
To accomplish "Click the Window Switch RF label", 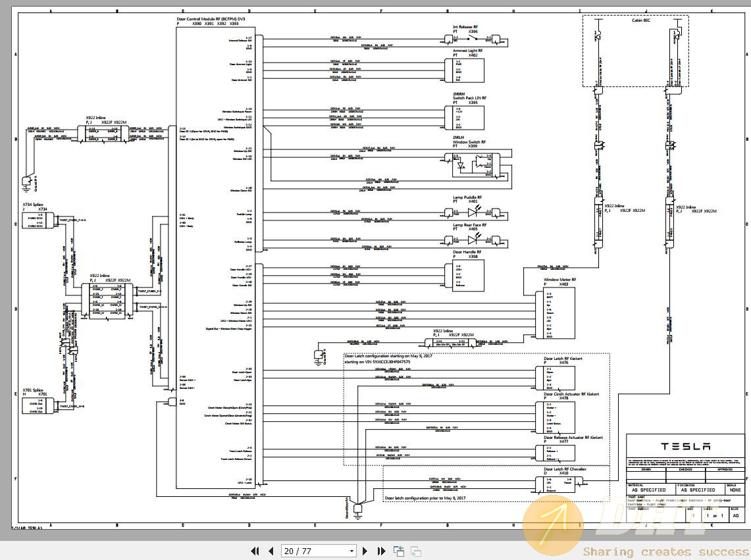I will [469, 141].
